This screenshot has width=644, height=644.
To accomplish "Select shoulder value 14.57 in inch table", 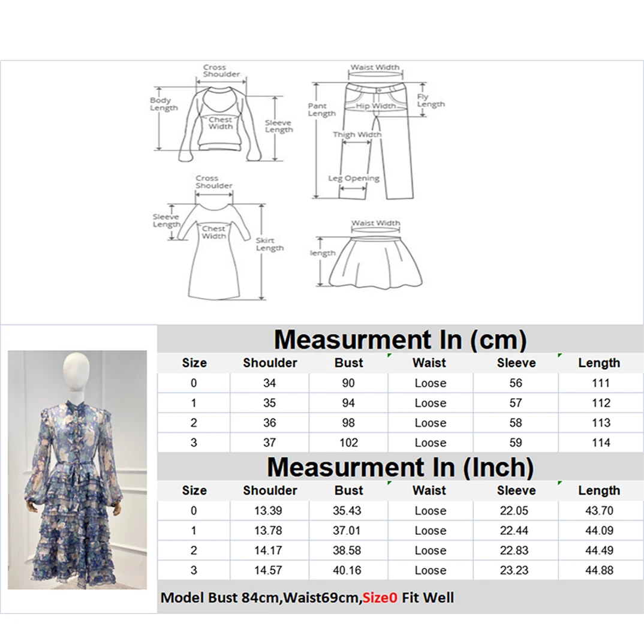I will pos(268,570).
